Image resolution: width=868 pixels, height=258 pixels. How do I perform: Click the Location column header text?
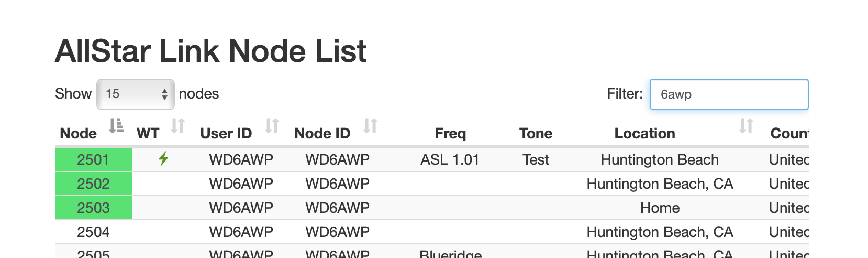coord(644,133)
